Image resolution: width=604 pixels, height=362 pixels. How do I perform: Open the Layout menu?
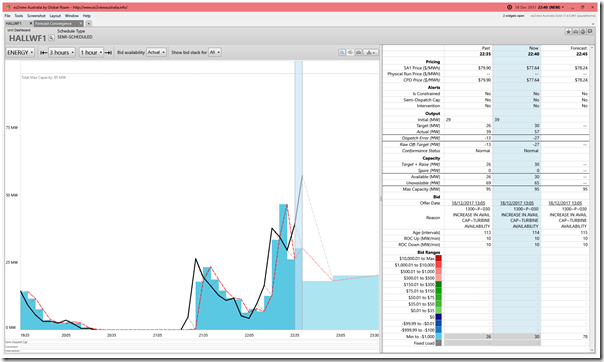tap(55, 16)
